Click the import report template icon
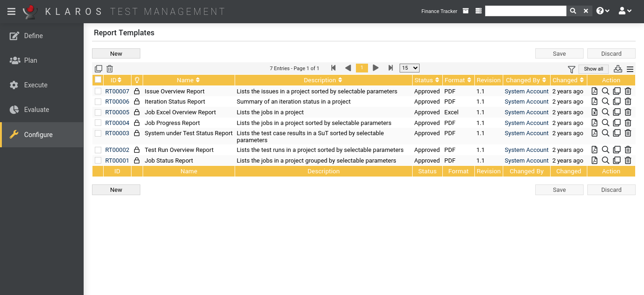The width and height of the screenshot is (644, 295). [x=618, y=69]
